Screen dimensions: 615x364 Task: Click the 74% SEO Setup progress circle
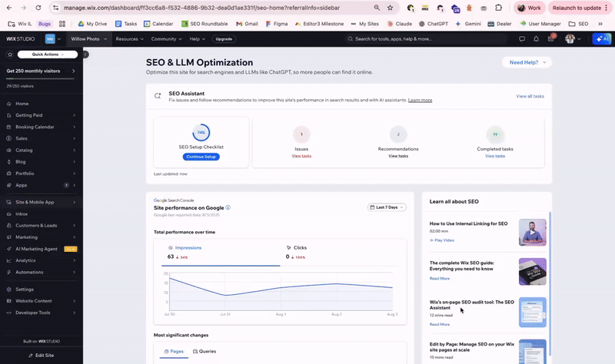[x=201, y=132]
